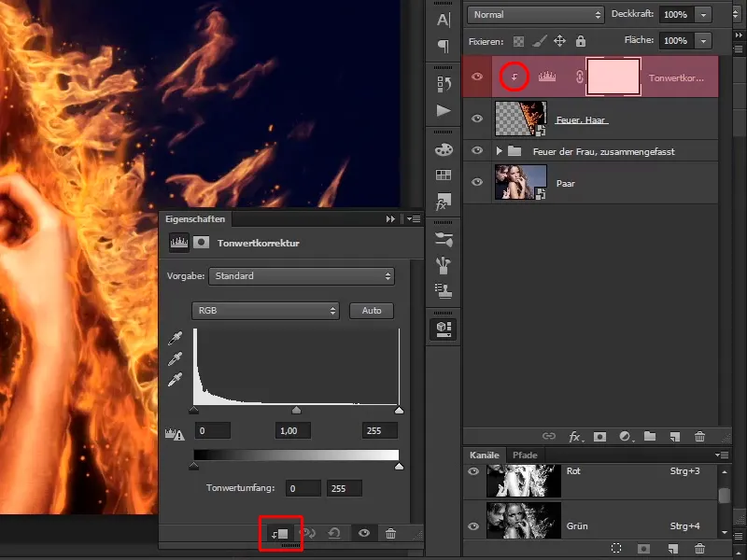The image size is (747, 560).
Task: Click view previous state icon in Eigenschaften
Action: (307, 533)
